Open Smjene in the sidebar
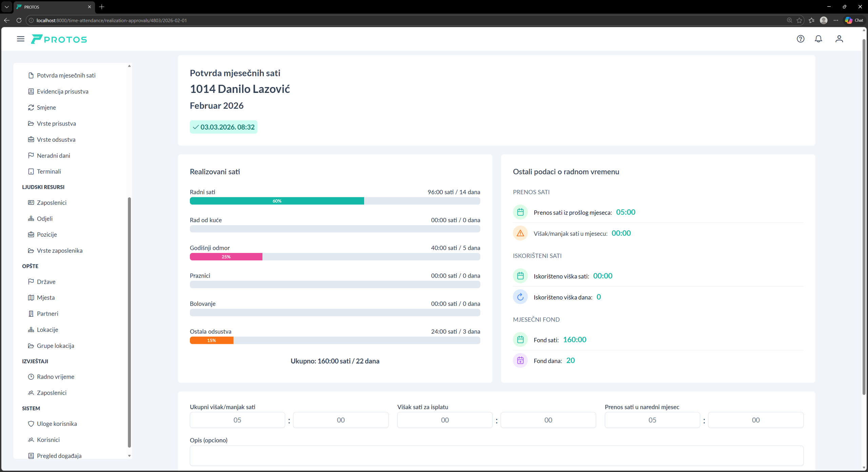This screenshot has height=472, width=868. click(x=46, y=107)
